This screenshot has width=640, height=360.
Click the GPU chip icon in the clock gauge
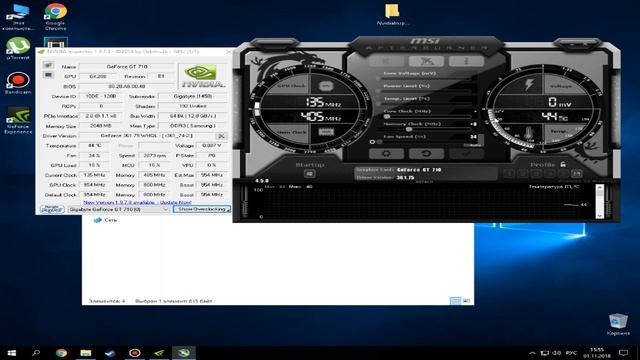click(326, 86)
